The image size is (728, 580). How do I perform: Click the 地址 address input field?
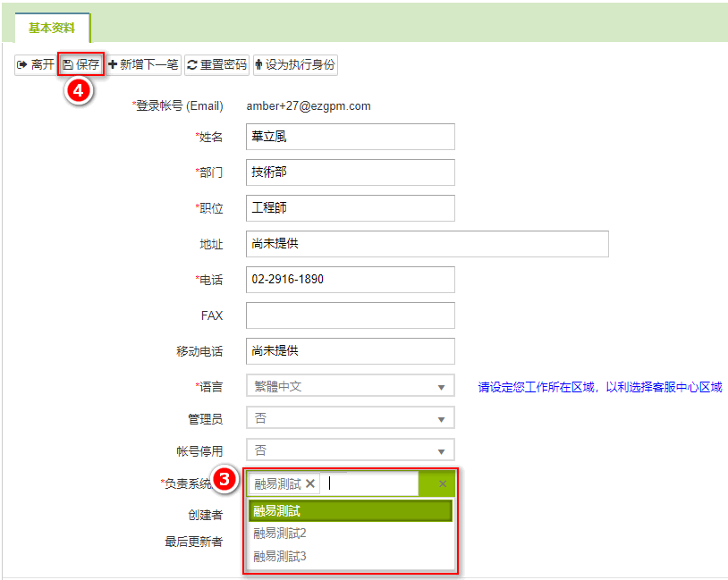pyautogui.click(x=427, y=244)
